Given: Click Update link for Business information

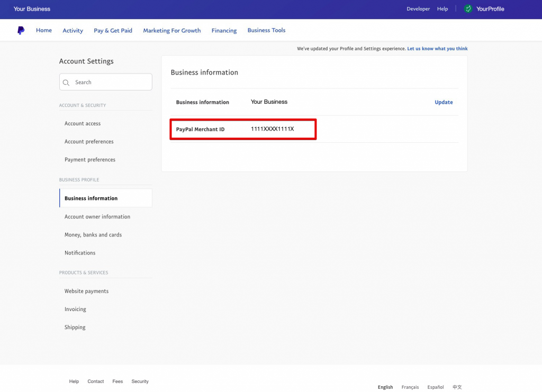Looking at the screenshot, I should point(444,103).
